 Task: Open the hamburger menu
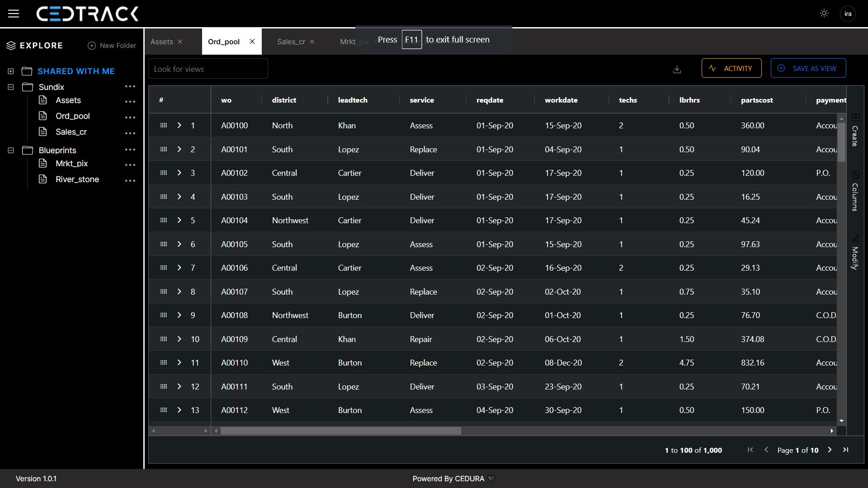click(x=14, y=14)
